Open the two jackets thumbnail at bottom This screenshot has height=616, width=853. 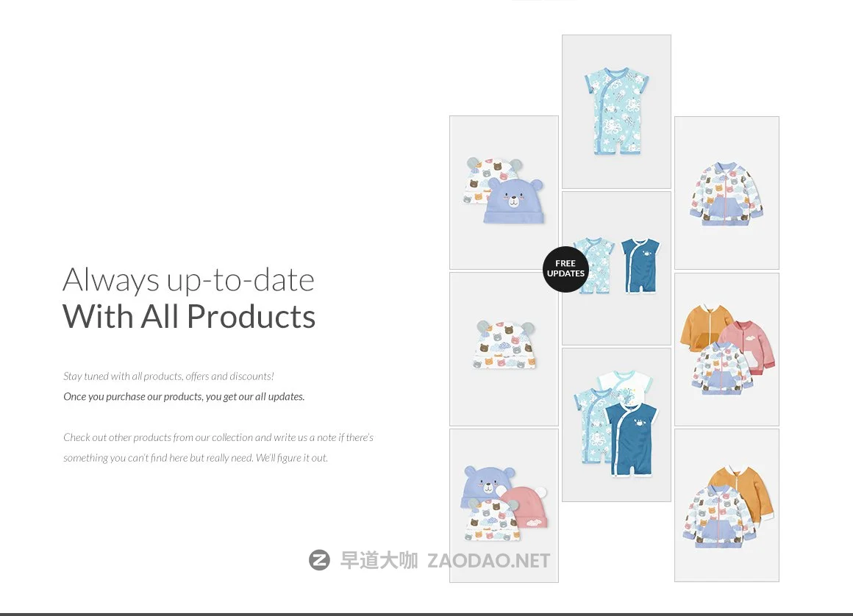(x=727, y=505)
